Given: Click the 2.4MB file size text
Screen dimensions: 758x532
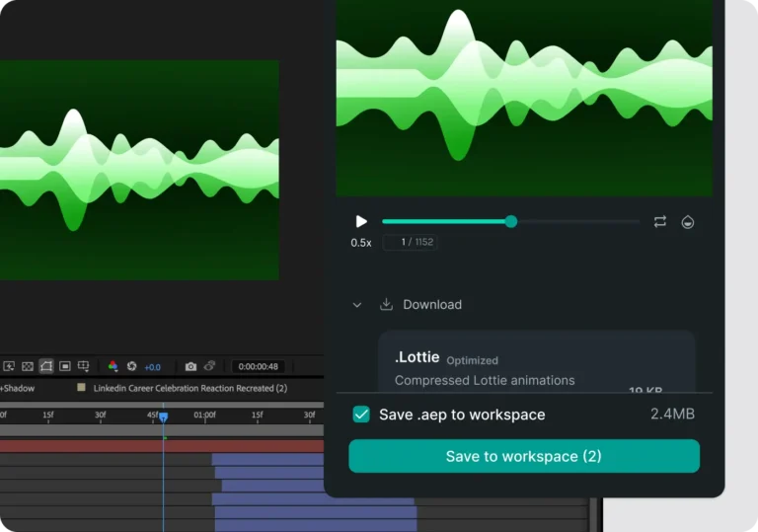Looking at the screenshot, I should pyautogui.click(x=672, y=414).
